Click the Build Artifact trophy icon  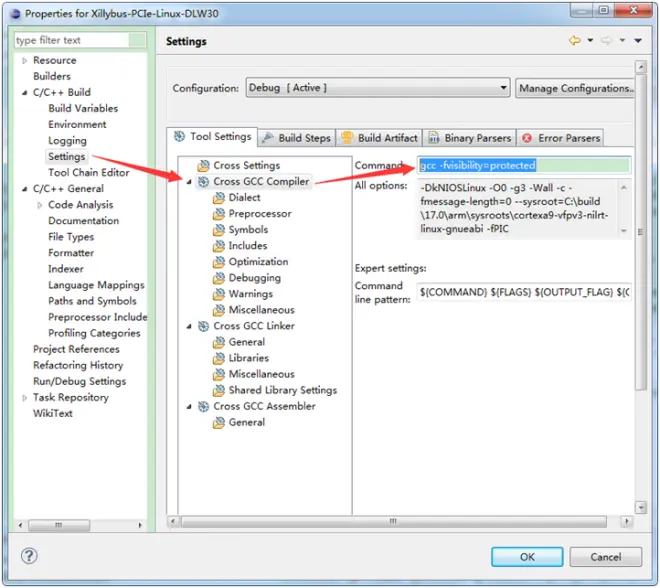pyautogui.click(x=347, y=138)
